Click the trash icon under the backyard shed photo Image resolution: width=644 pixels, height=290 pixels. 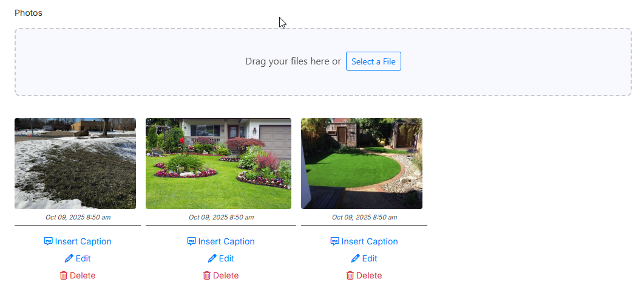[350, 275]
